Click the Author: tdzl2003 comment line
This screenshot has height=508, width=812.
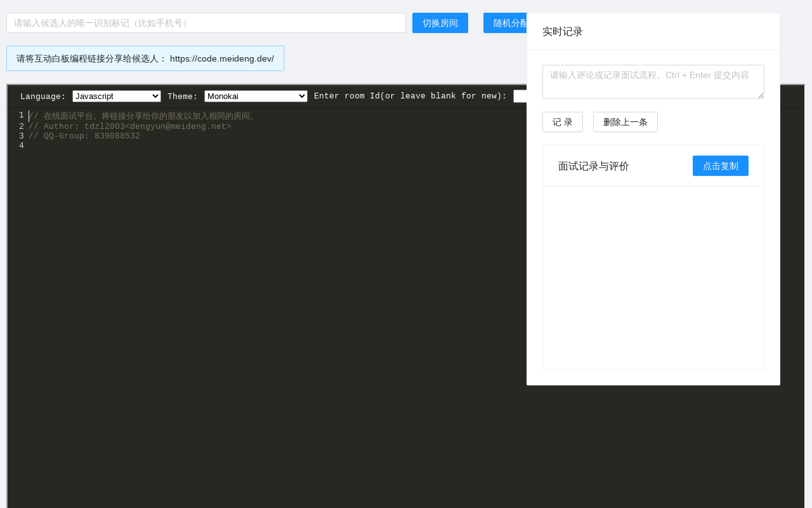pyautogui.click(x=130, y=126)
